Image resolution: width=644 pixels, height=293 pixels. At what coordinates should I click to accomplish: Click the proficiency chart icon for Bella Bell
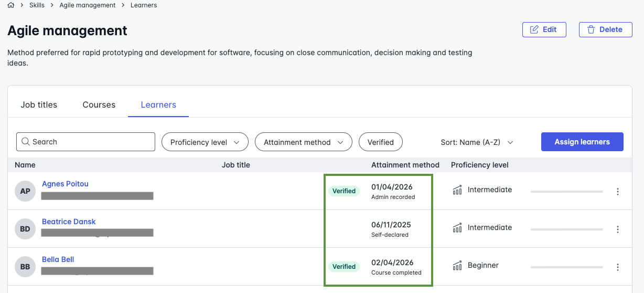point(457,265)
